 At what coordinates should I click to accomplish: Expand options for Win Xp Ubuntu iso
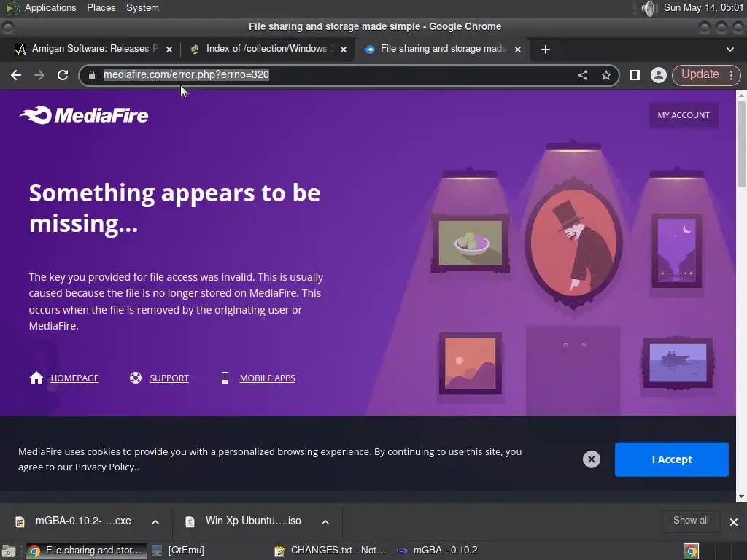point(325,522)
